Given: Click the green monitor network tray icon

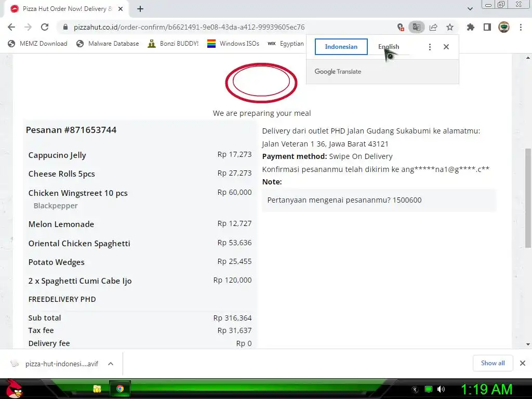Looking at the screenshot, I should pos(429,389).
